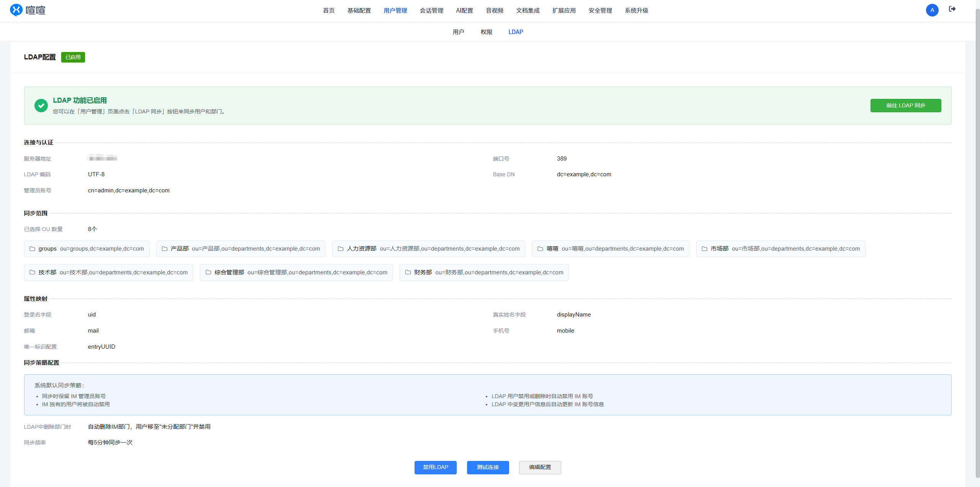Click the 连接与认证 section heading
The height and width of the screenshot is (487, 980).
pyautogui.click(x=39, y=143)
